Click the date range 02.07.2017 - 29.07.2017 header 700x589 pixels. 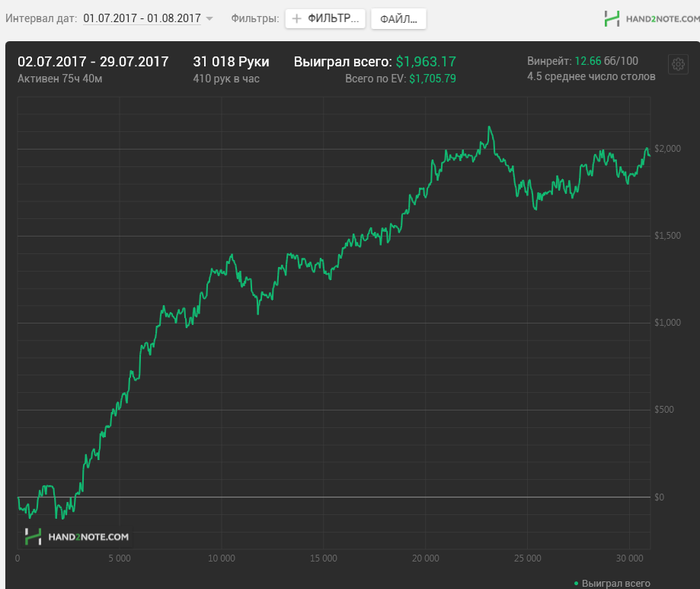(93, 62)
